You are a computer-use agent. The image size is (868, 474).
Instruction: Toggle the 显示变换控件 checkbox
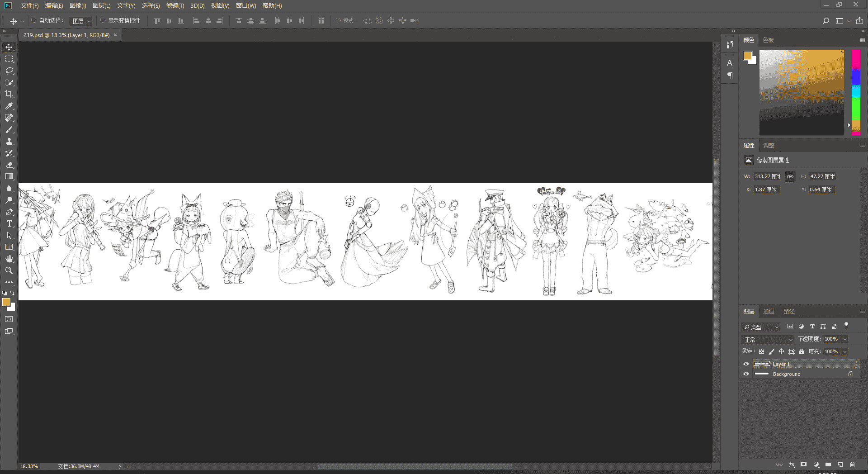pyautogui.click(x=103, y=20)
